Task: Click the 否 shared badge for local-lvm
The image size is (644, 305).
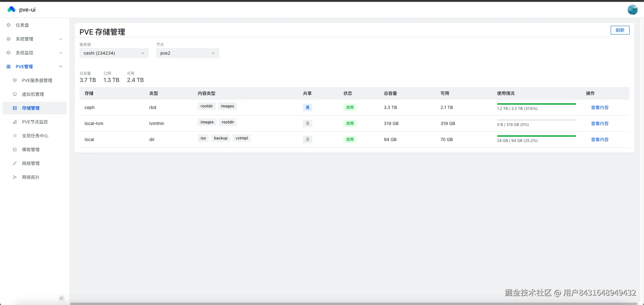Action: pyautogui.click(x=308, y=123)
